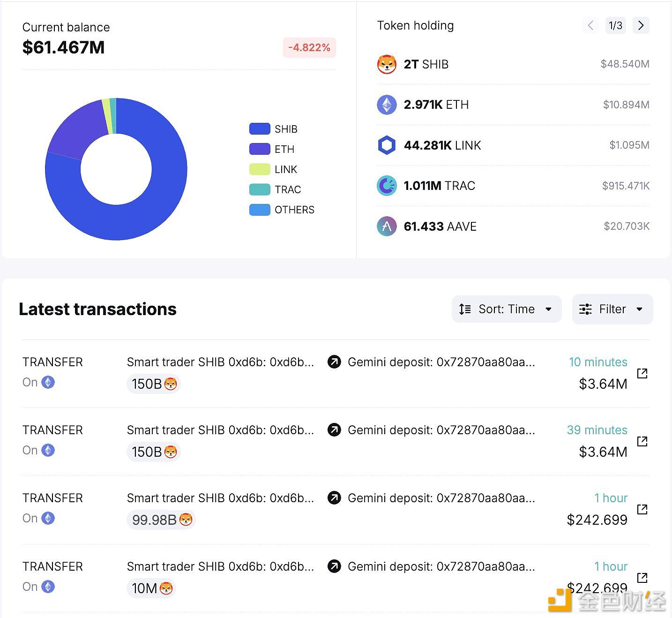Click the AAVE token logo

(x=387, y=226)
